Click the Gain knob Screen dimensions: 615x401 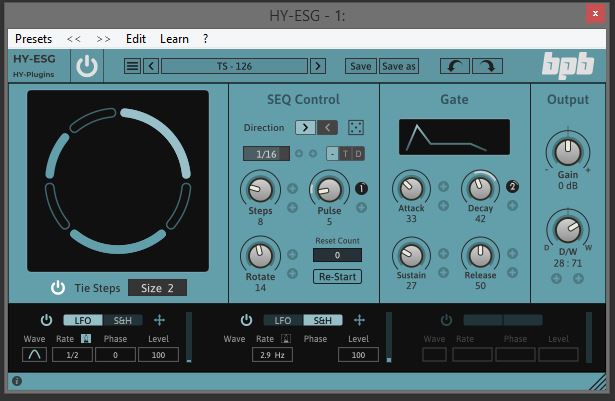[568, 151]
